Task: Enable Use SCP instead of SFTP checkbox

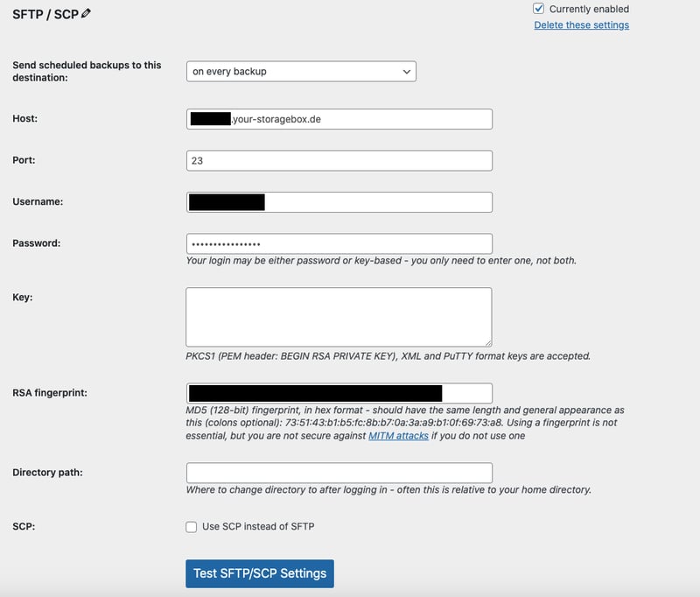Action: [x=192, y=527]
